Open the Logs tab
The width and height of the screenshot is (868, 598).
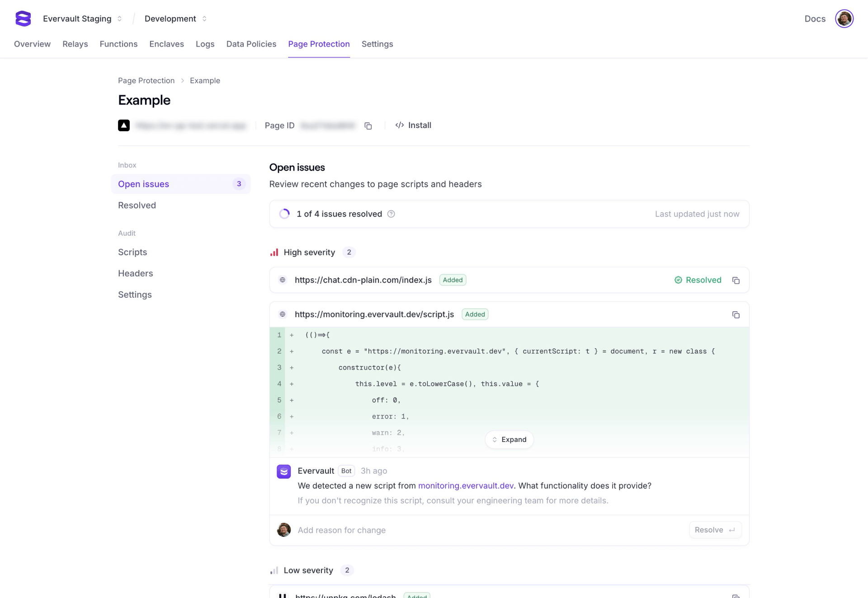coord(205,44)
